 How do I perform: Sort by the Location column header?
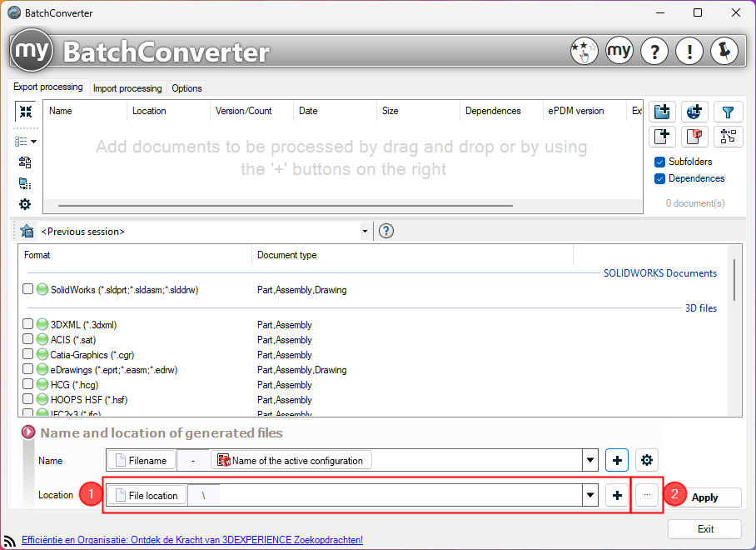pos(168,111)
